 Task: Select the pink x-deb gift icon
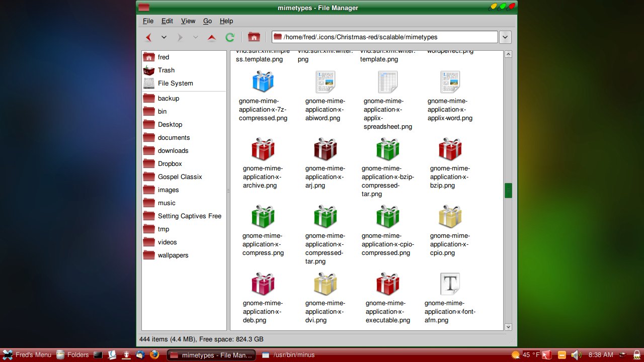[x=263, y=284]
